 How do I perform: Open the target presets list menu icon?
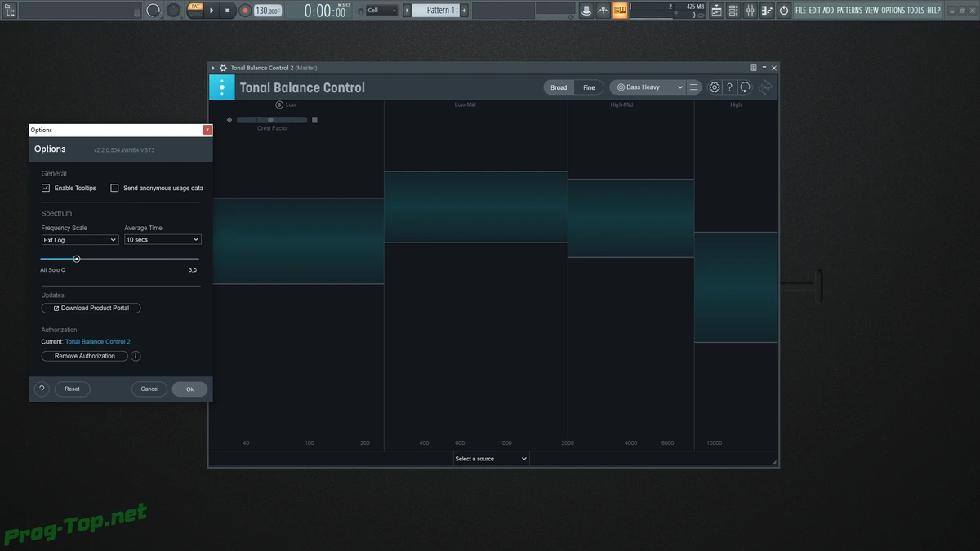click(x=693, y=87)
